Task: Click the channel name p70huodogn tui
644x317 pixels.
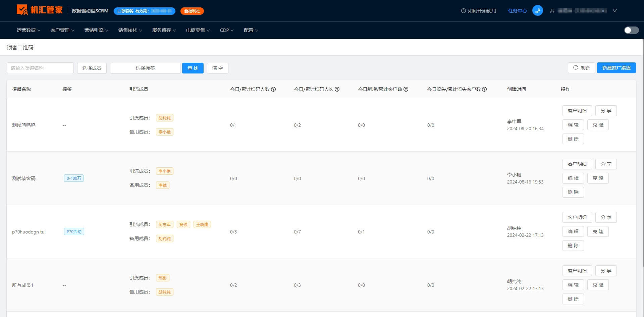Action: coord(29,232)
